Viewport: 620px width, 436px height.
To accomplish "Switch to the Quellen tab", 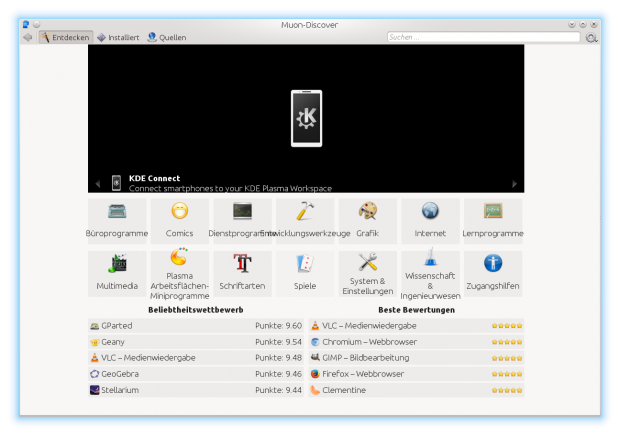I will tap(166, 38).
